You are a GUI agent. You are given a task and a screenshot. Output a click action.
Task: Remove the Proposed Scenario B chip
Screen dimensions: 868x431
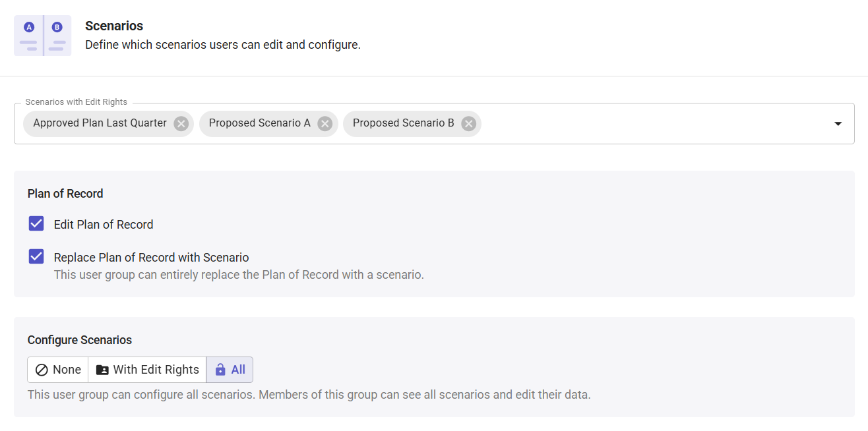pyautogui.click(x=468, y=124)
